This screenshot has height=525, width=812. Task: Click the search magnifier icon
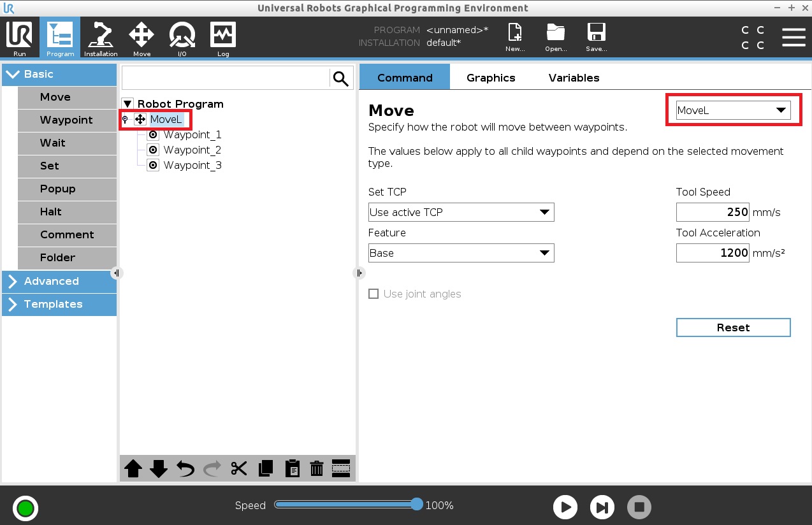pyautogui.click(x=341, y=78)
